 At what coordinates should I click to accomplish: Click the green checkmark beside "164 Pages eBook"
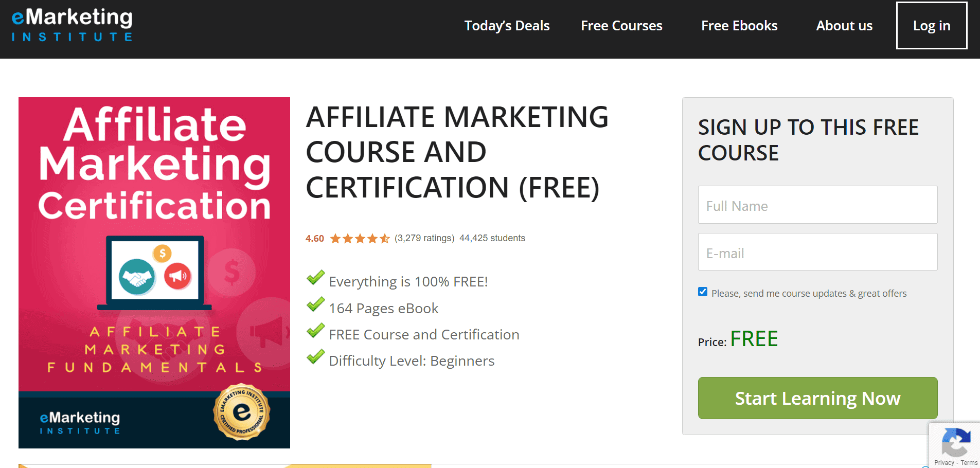click(x=315, y=304)
